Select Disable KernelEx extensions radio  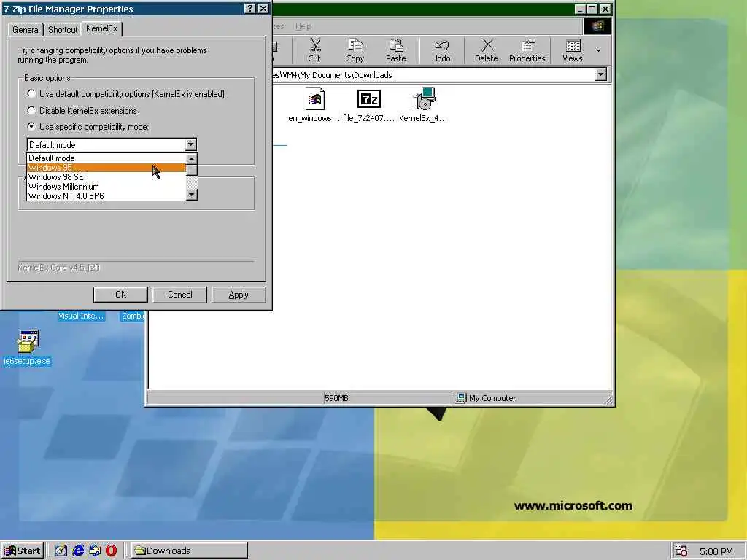(x=31, y=111)
